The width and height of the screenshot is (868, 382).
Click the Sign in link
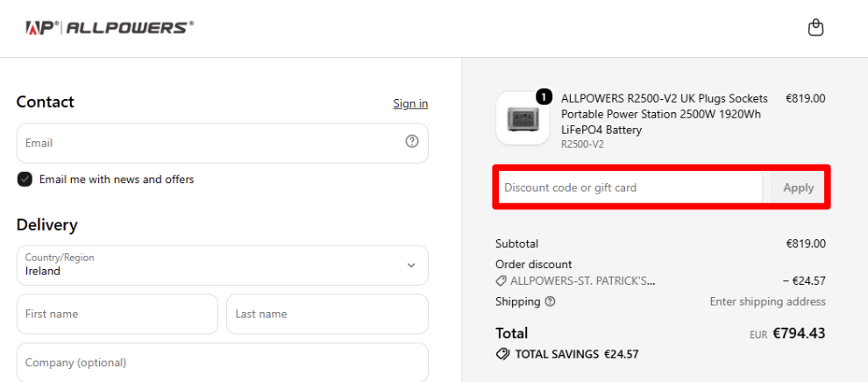[x=410, y=103]
